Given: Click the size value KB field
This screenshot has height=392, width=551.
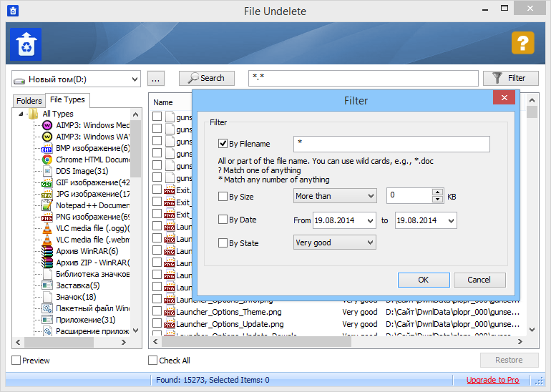Looking at the screenshot, I should (x=409, y=196).
